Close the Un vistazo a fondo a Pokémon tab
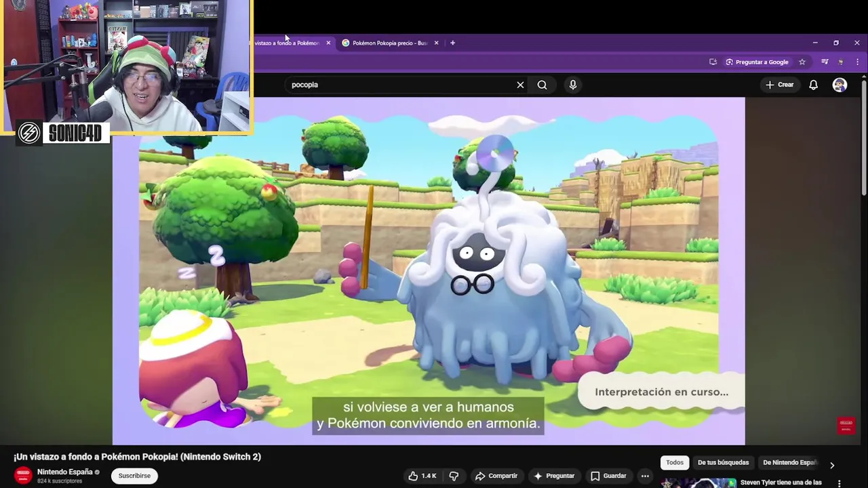 (328, 43)
